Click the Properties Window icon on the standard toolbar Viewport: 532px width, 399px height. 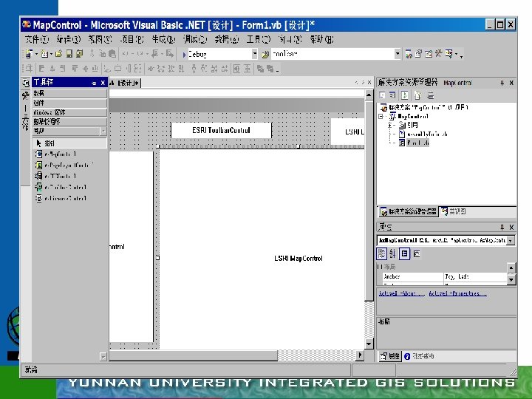point(419,54)
